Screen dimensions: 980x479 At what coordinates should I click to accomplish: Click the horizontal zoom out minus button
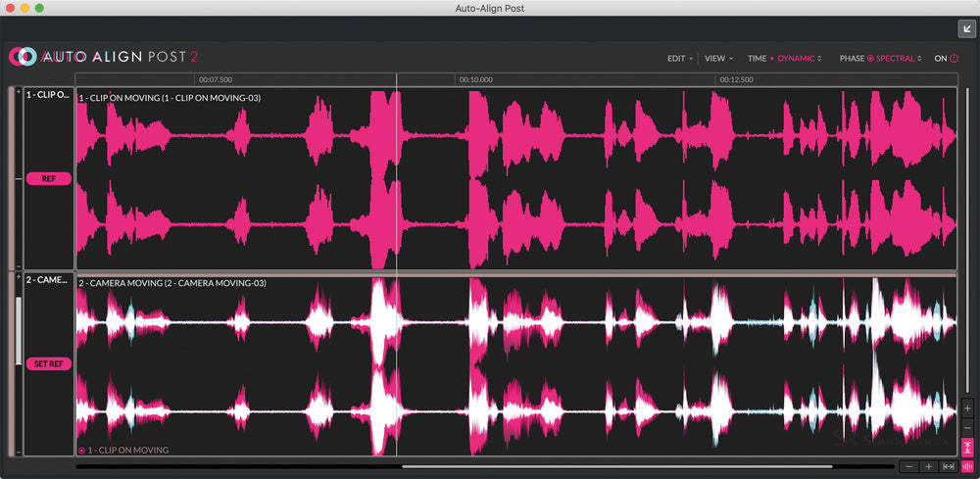(x=909, y=466)
